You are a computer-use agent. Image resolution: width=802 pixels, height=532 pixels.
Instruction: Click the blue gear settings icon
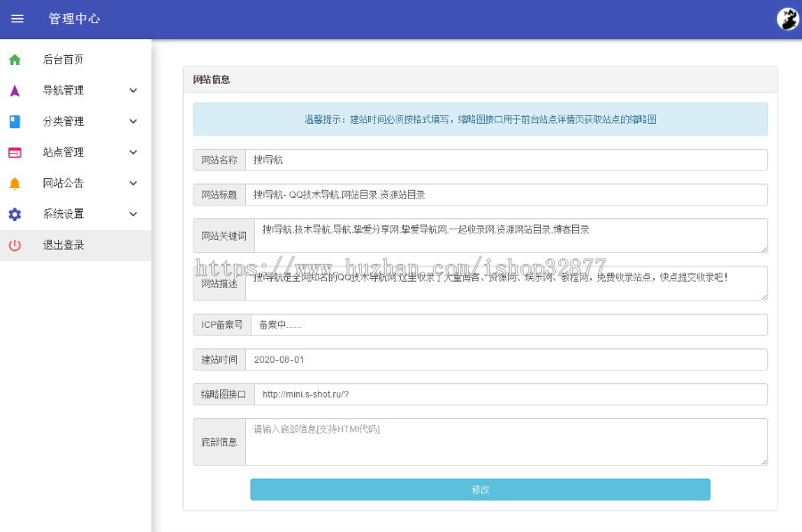click(x=15, y=214)
